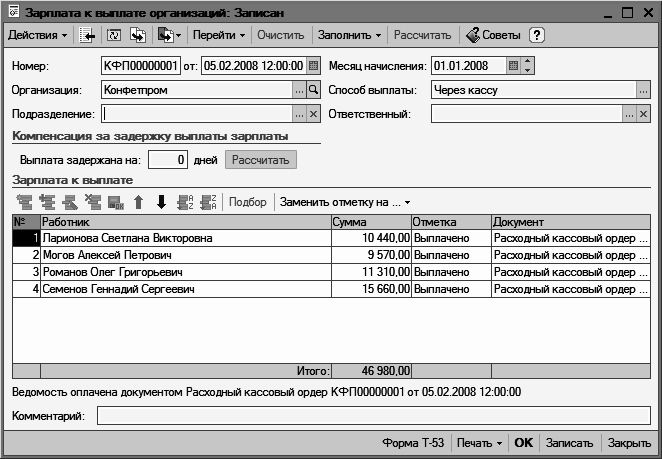Open the Действия menu

point(37,35)
